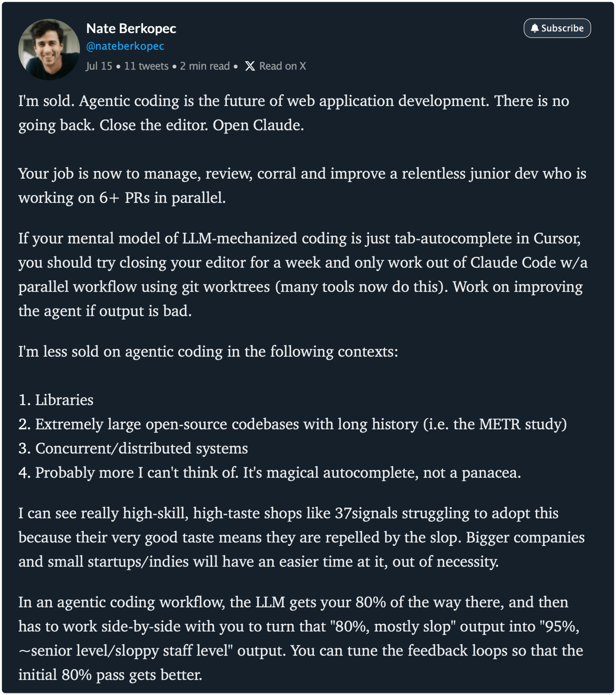The image size is (616, 695).
Task: Click list item 2 about the METR study
Action: (x=293, y=424)
